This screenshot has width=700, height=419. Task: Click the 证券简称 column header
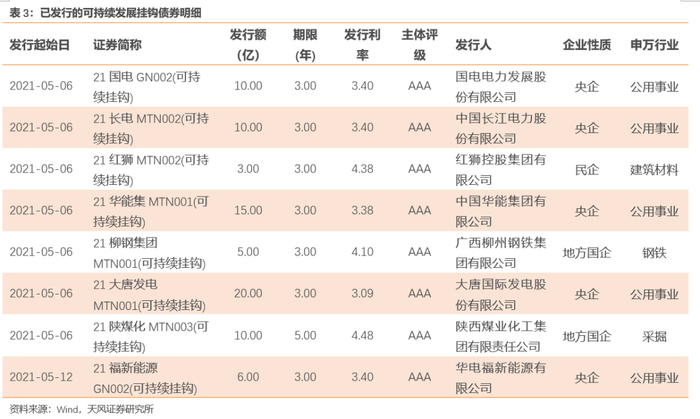pos(117,45)
